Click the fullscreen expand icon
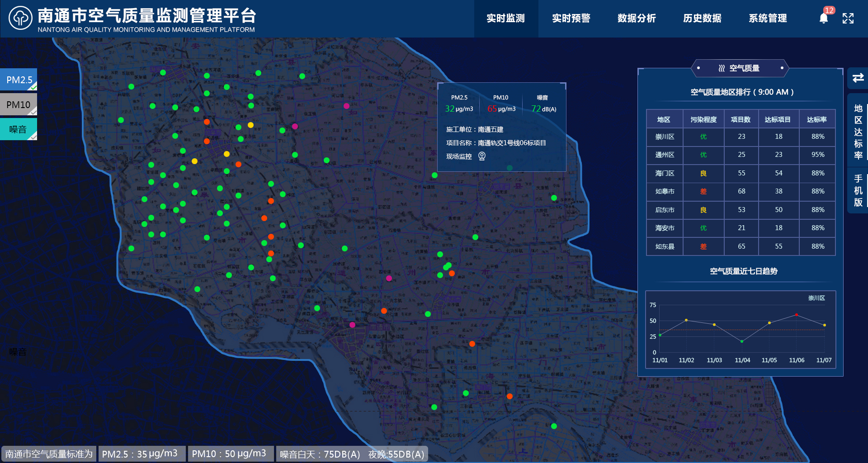Viewport: 868px width, 463px height. [848, 18]
